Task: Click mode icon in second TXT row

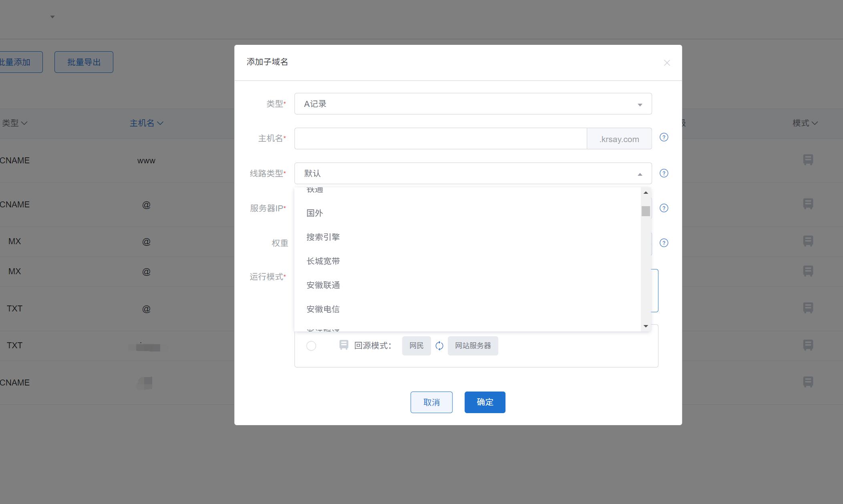Action: [x=808, y=345]
